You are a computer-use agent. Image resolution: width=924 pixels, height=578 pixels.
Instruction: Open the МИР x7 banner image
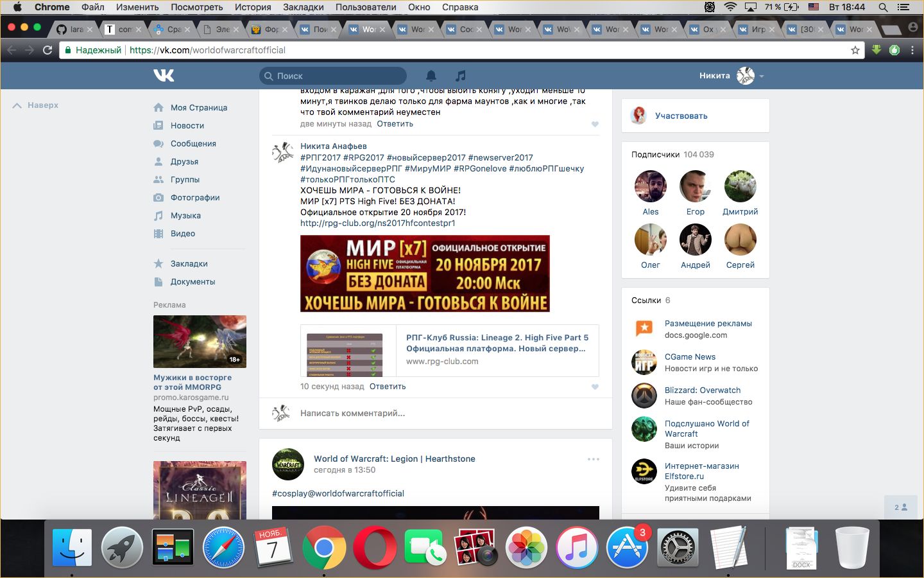[x=425, y=274]
